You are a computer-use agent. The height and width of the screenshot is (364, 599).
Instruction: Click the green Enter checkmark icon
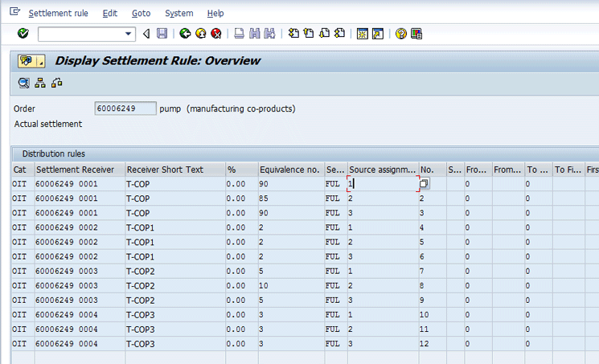(23, 34)
